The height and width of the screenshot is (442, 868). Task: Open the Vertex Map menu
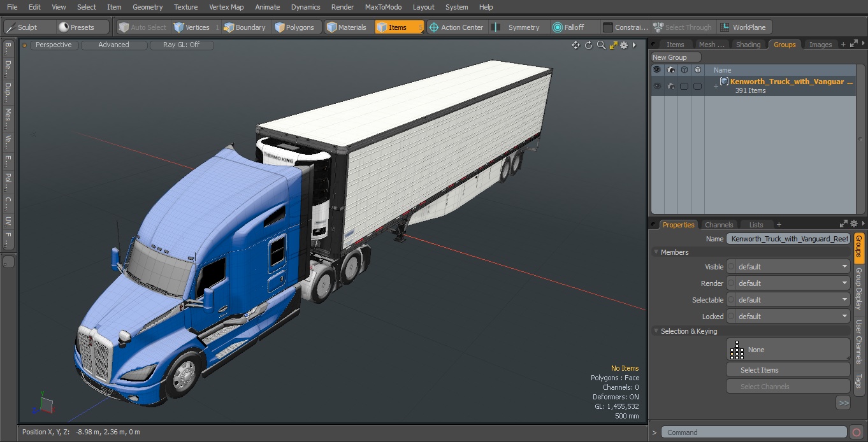tap(226, 7)
